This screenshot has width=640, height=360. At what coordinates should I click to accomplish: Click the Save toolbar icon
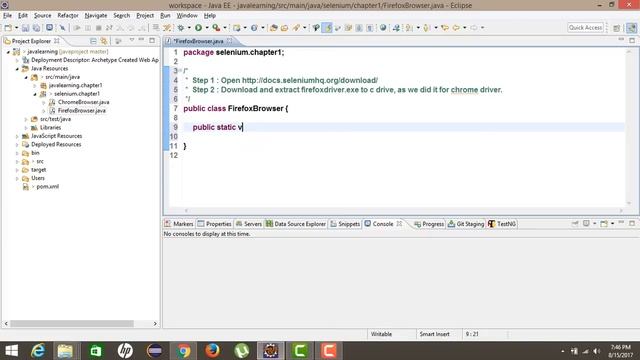pyautogui.click(x=25, y=28)
